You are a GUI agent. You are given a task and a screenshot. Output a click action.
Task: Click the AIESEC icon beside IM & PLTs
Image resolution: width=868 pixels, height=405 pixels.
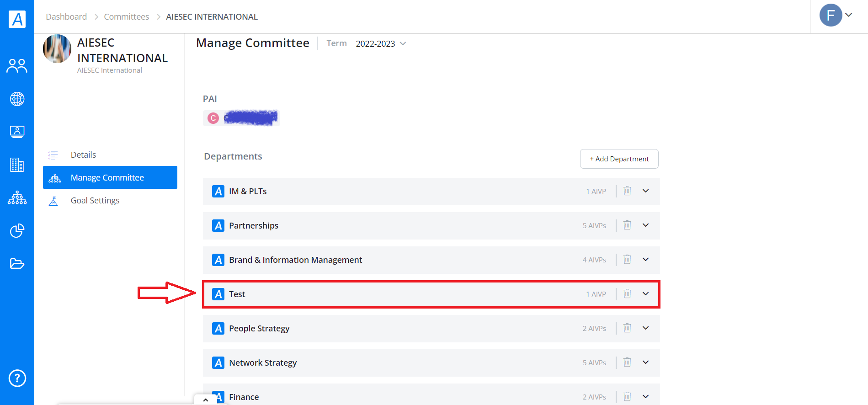(x=218, y=191)
